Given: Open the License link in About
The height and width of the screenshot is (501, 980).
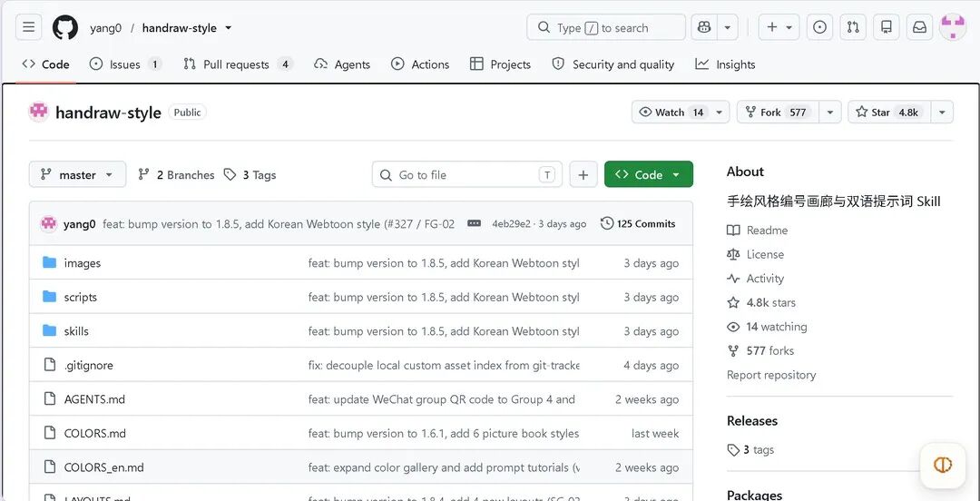Looking at the screenshot, I should point(755,254).
